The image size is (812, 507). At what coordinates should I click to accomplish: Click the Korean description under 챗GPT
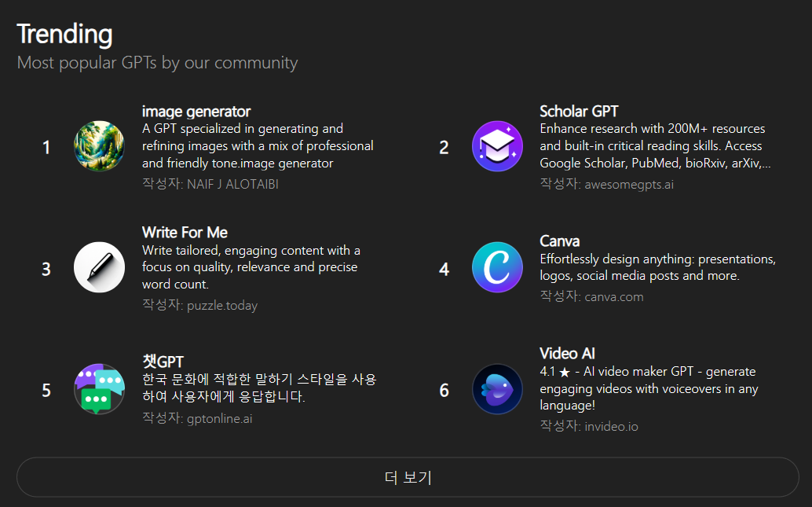[259, 388]
